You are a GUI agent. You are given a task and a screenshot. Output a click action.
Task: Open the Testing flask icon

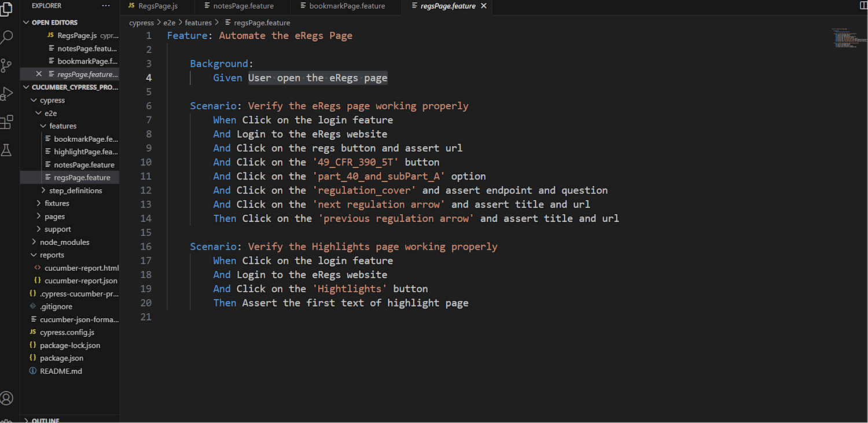coord(6,150)
